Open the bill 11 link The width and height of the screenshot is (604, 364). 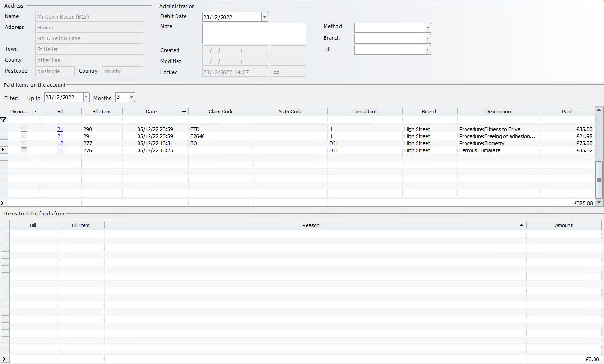pyautogui.click(x=60, y=150)
